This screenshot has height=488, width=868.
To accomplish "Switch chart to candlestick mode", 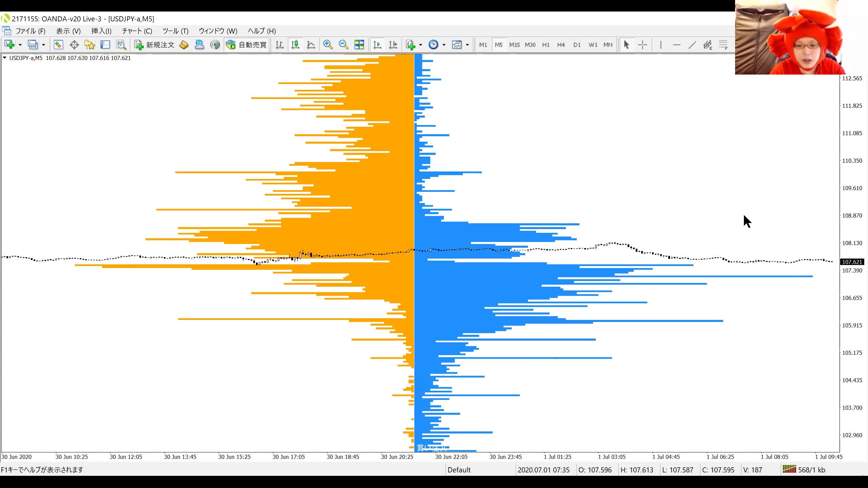I will coord(295,45).
